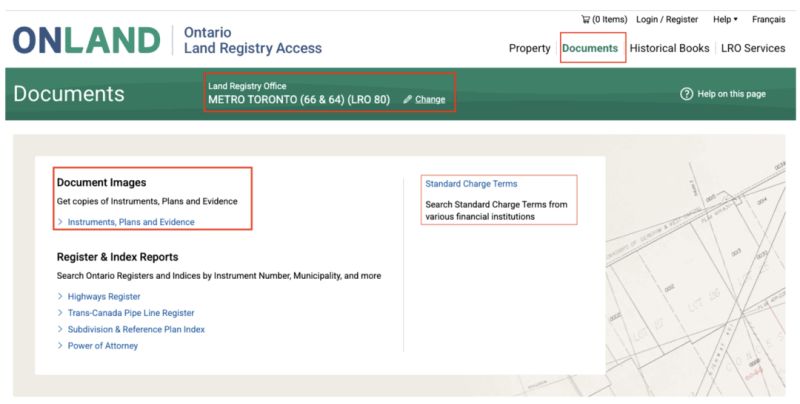Open LRO Services tab

(x=753, y=48)
